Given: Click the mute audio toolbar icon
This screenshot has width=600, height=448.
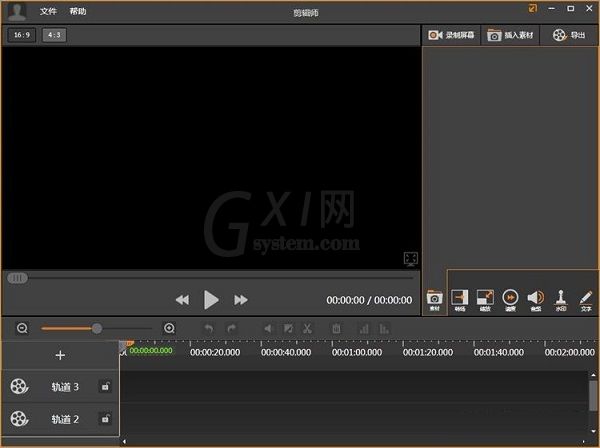Looking at the screenshot, I should [268, 329].
